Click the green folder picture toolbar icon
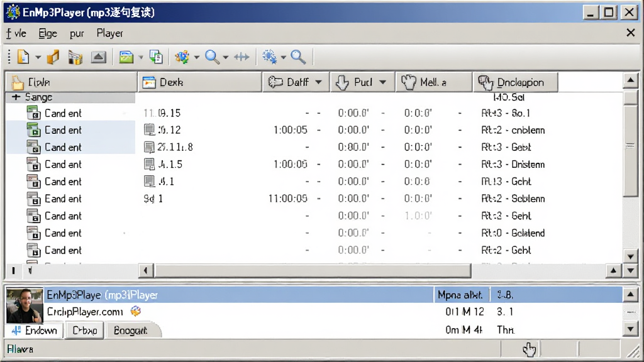 tap(126, 57)
